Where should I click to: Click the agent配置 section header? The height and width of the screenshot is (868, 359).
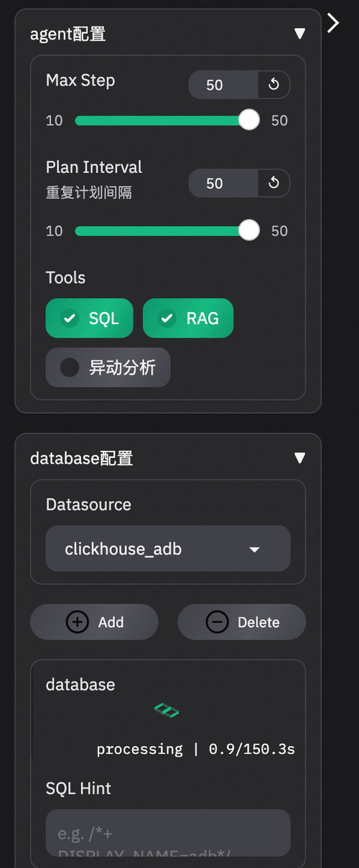coord(68,34)
